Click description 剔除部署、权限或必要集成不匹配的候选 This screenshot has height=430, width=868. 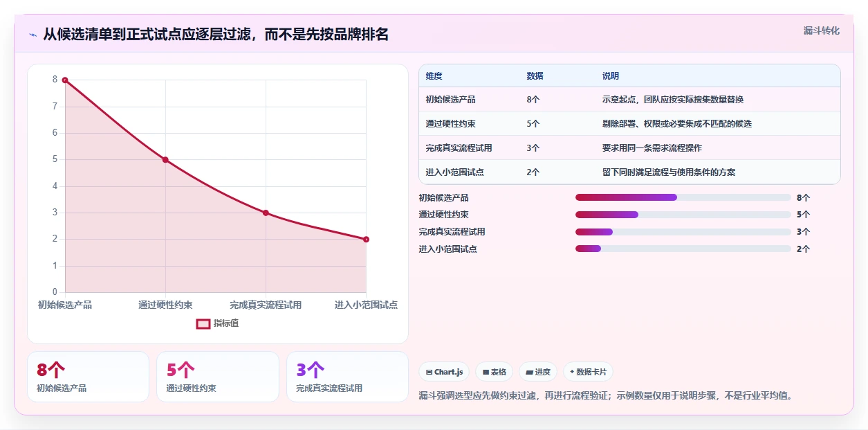click(677, 124)
